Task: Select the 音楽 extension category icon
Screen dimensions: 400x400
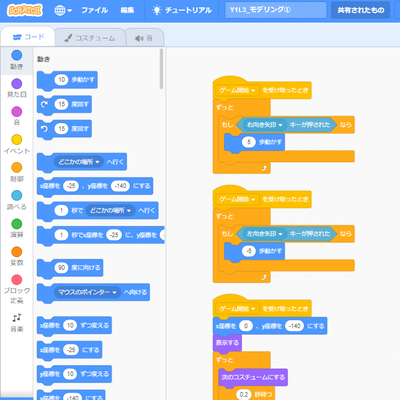Action: click(17, 317)
